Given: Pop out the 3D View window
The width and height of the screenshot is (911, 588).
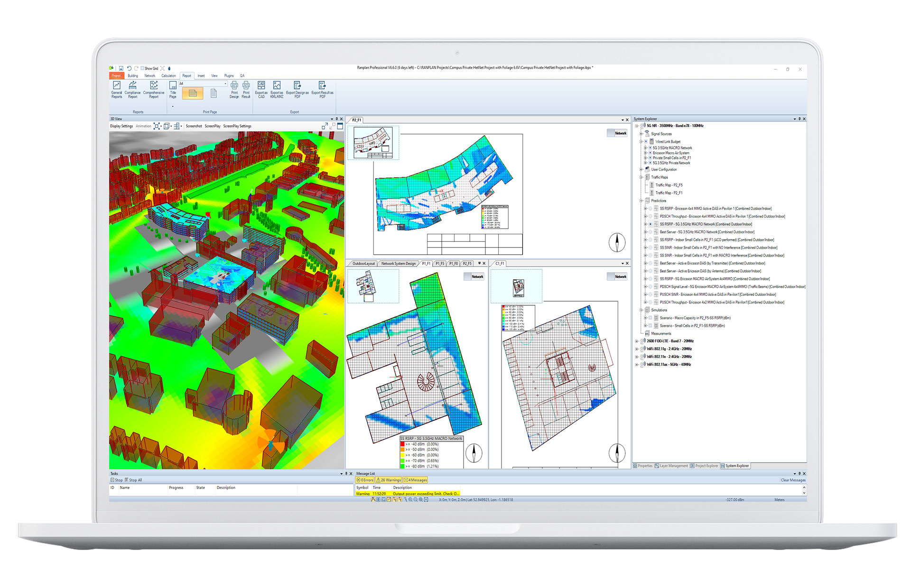Looking at the screenshot, I should click(325, 126).
